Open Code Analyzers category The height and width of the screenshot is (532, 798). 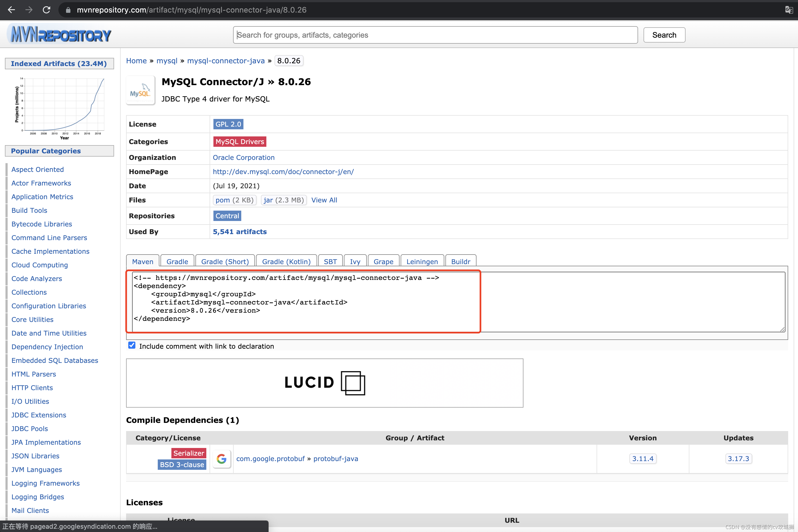(x=37, y=279)
